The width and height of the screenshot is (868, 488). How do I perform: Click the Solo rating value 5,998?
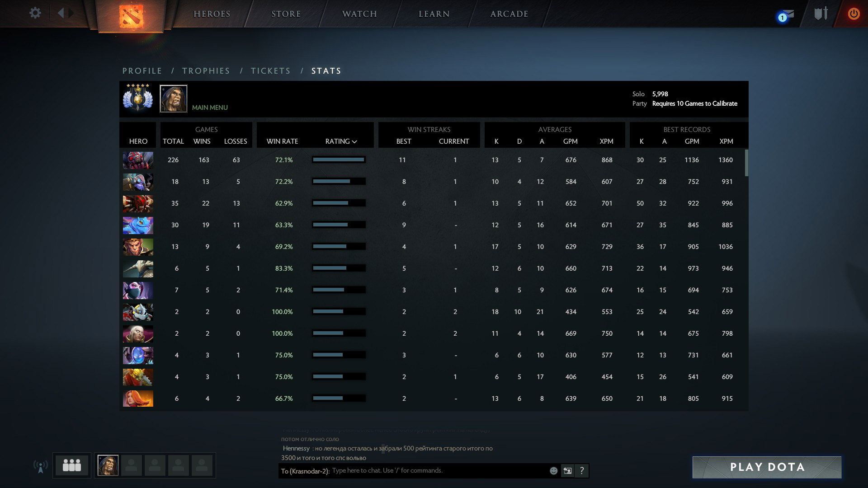(660, 94)
